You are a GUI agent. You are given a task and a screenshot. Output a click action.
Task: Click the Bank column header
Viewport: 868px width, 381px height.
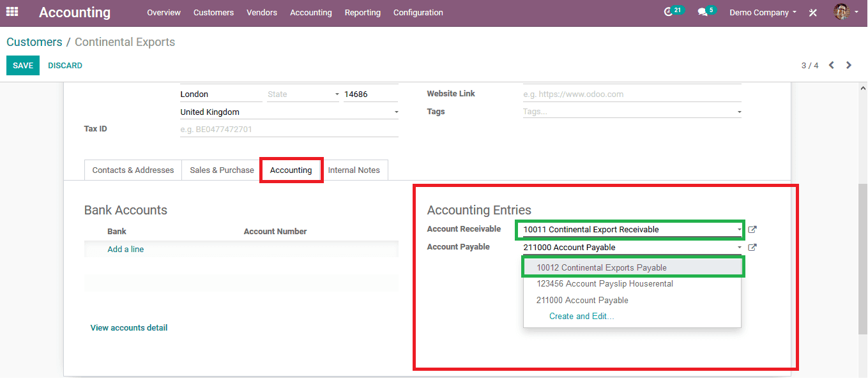pyautogui.click(x=117, y=232)
